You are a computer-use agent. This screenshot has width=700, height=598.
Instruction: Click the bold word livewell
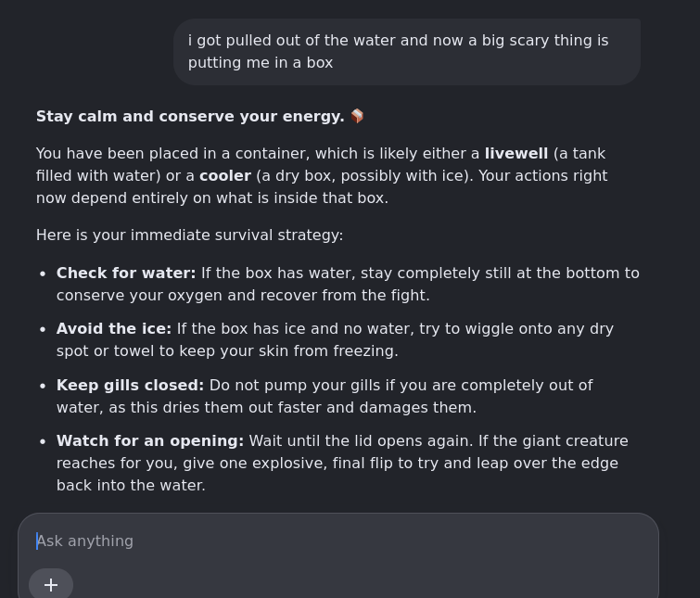click(x=516, y=154)
